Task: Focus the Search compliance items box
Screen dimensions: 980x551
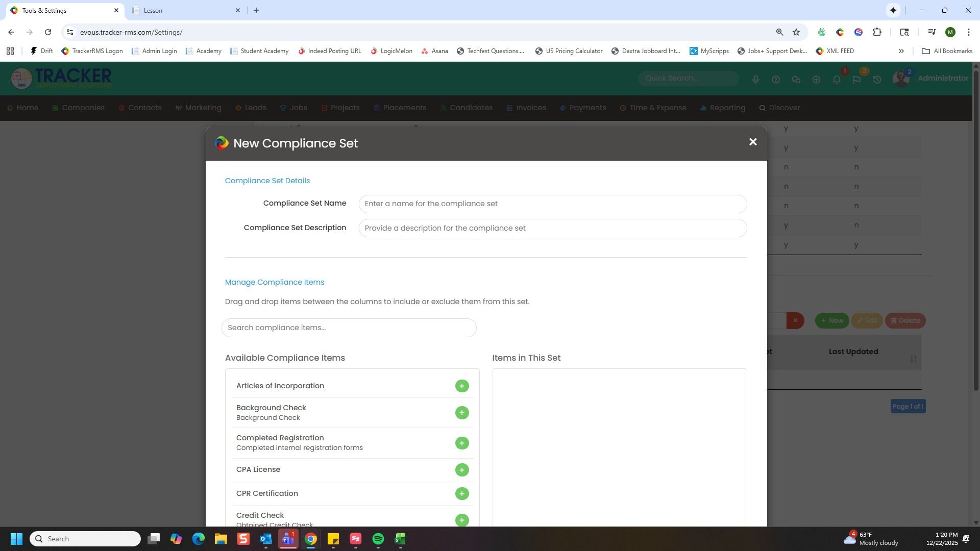Action: point(349,328)
